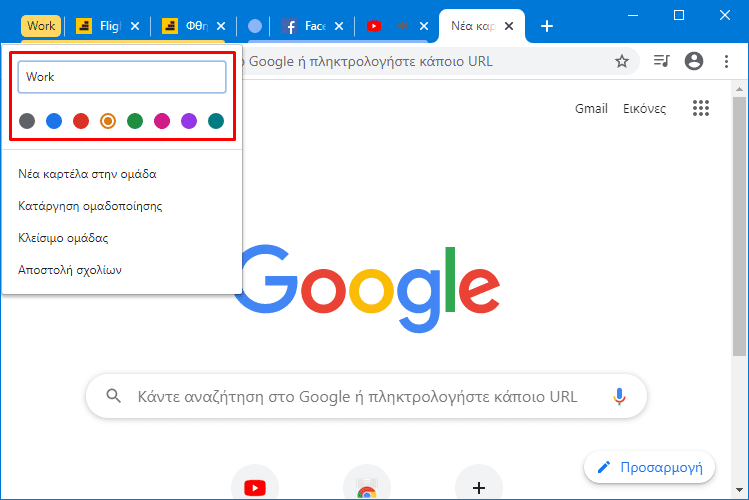The height and width of the screenshot is (500, 749).
Task: Open a new tab with plus button
Action: pos(547,26)
